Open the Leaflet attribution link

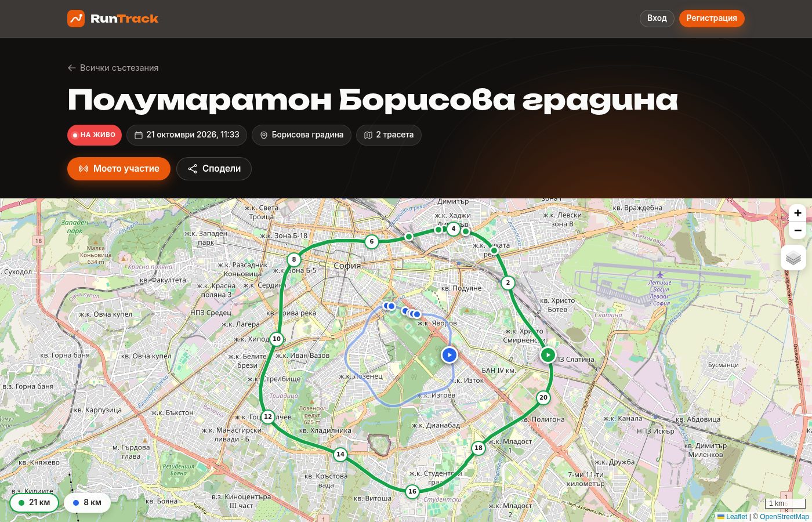(733, 517)
